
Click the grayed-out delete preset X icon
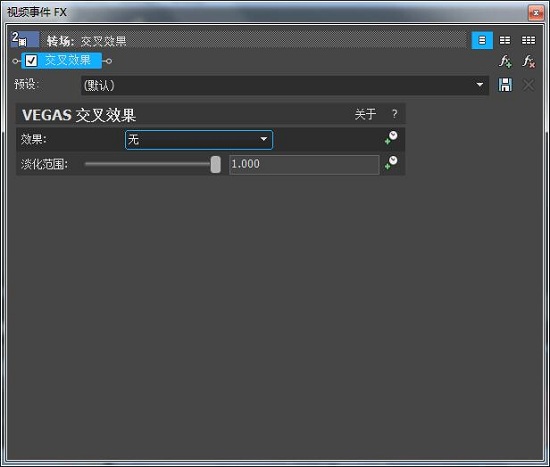(529, 85)
